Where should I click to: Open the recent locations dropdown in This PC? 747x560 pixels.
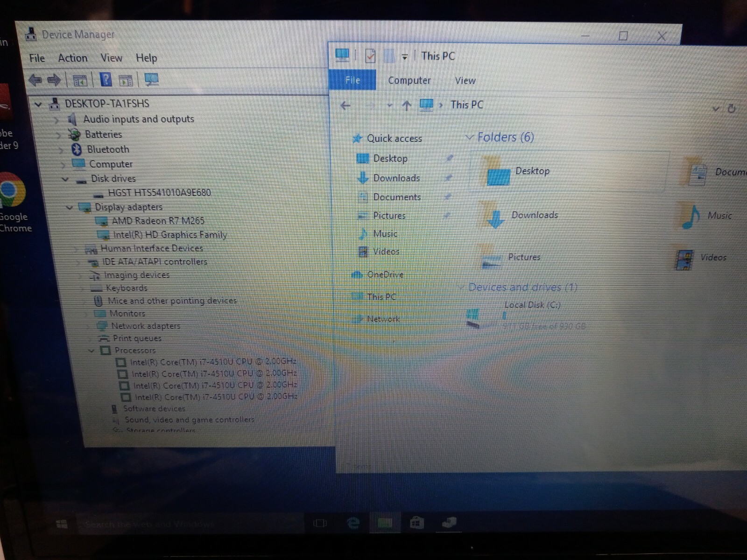click(x=389, y=106)
